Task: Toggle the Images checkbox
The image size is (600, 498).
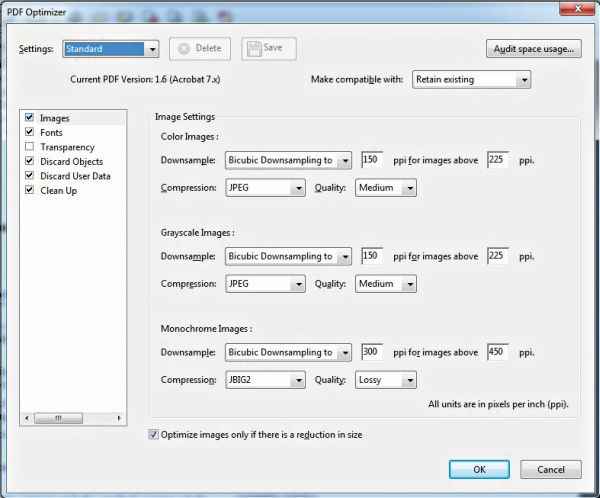Action: tap(29, 117)
